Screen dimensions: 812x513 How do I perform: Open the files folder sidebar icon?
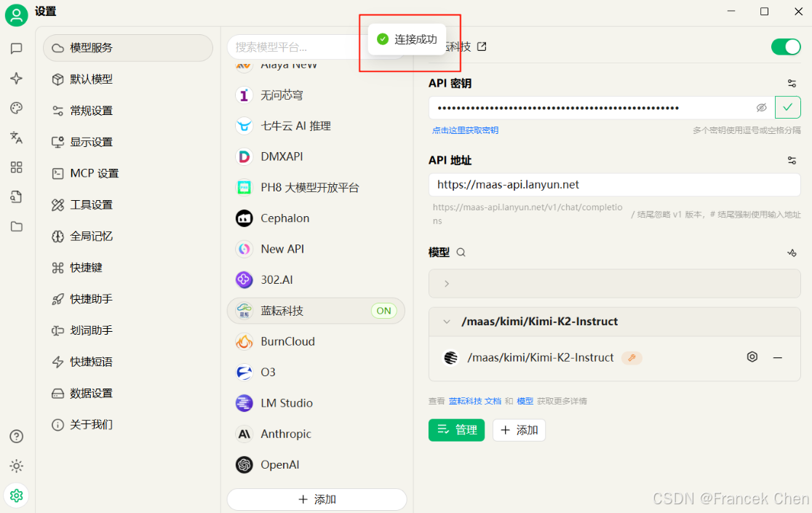coord(17,226)
